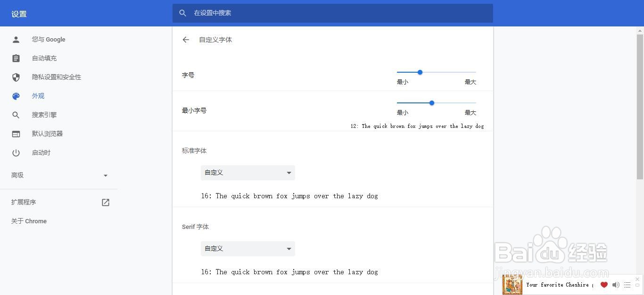This screenshot has height=295, width=644.
Task: Open the 标准字体 font dropdown
Action: 248,173
